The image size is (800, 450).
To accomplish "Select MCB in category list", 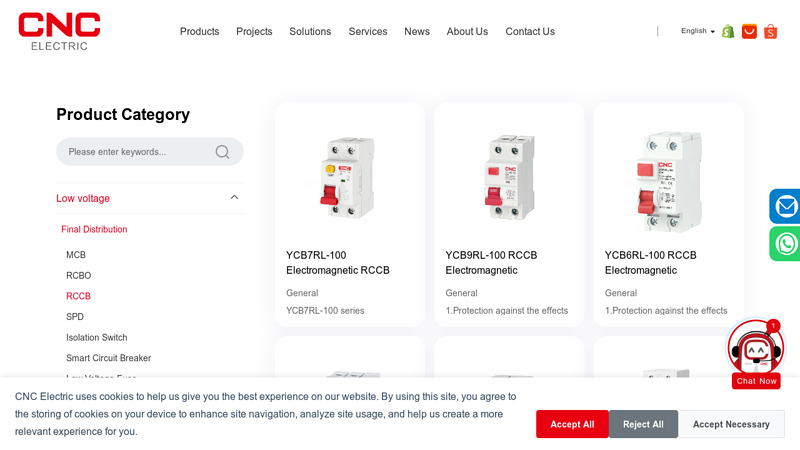I will pos(76,255).
